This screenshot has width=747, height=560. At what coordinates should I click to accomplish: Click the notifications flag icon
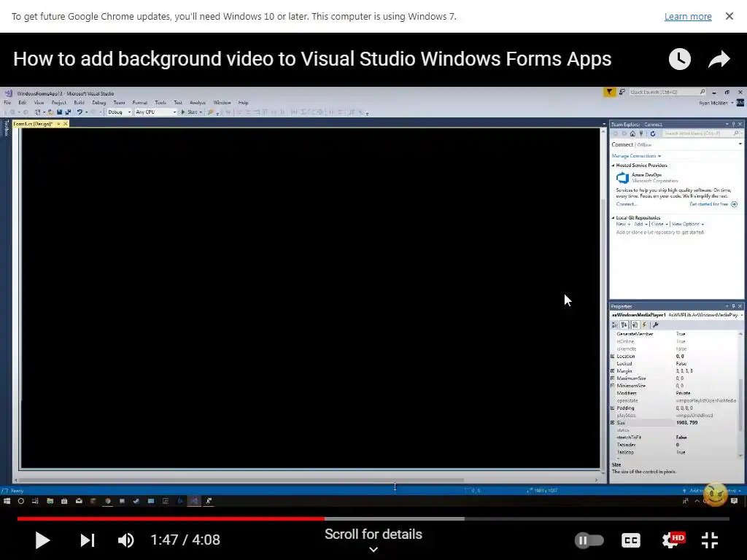coord(609,92)
